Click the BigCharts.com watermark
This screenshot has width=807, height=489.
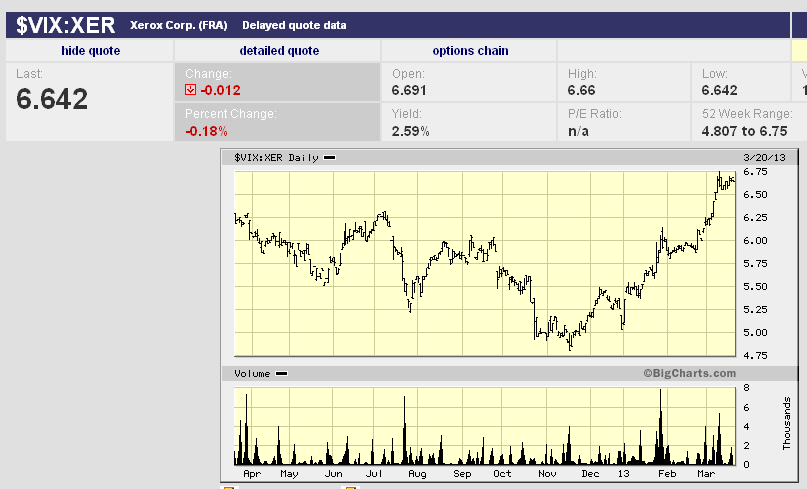click(690, 373)
